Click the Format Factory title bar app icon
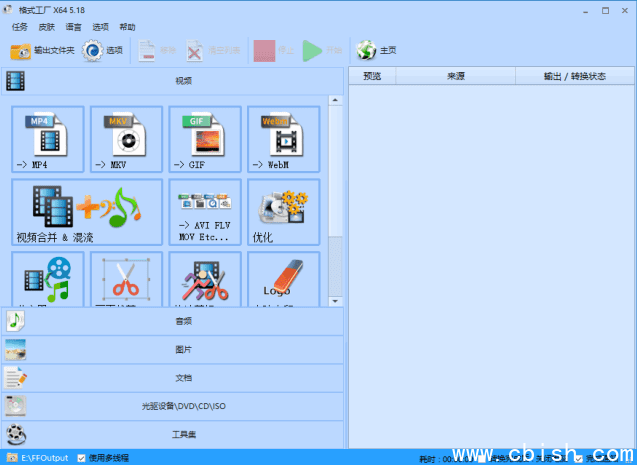This screenshot has width=637, height=465. [x=8, y=10]
